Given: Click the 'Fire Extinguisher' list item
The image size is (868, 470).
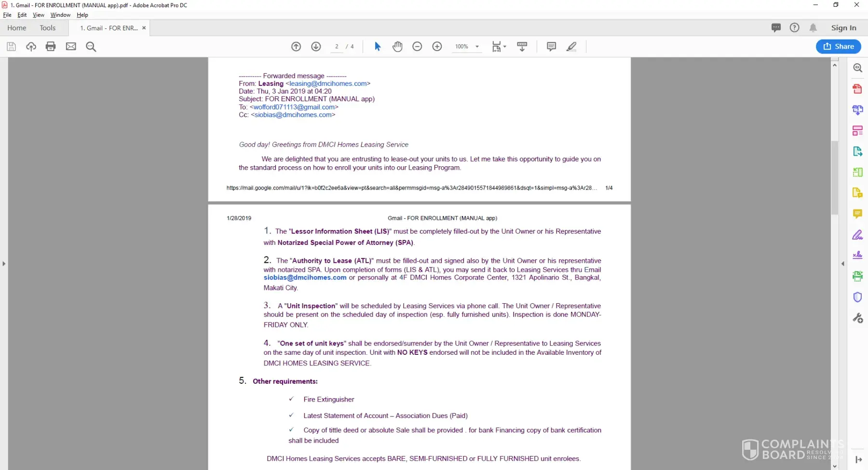Looking at the screenshot, I should click(329, 400).
